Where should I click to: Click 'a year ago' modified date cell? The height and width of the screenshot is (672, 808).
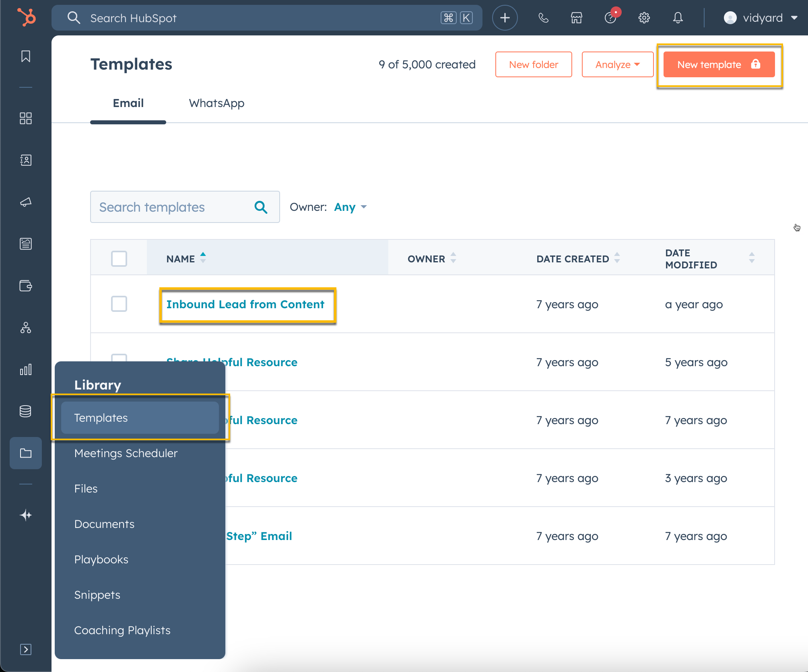[694, 304]
